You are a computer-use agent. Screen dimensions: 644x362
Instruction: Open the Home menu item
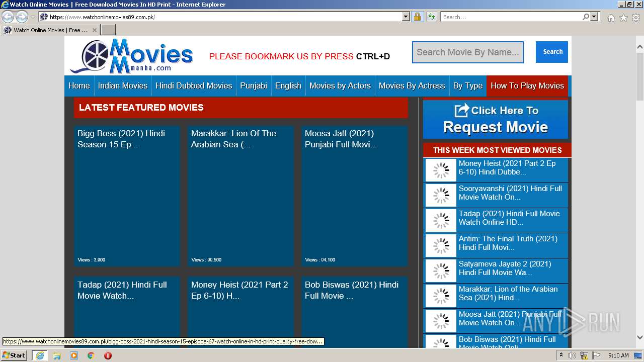(x=79, y=85)
